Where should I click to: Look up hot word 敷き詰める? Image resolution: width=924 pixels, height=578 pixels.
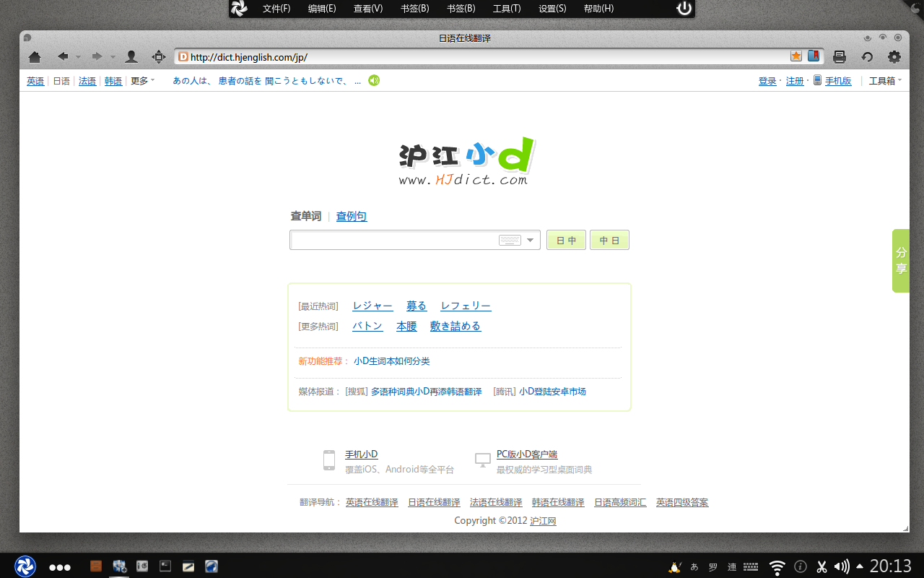coord(456,326)
